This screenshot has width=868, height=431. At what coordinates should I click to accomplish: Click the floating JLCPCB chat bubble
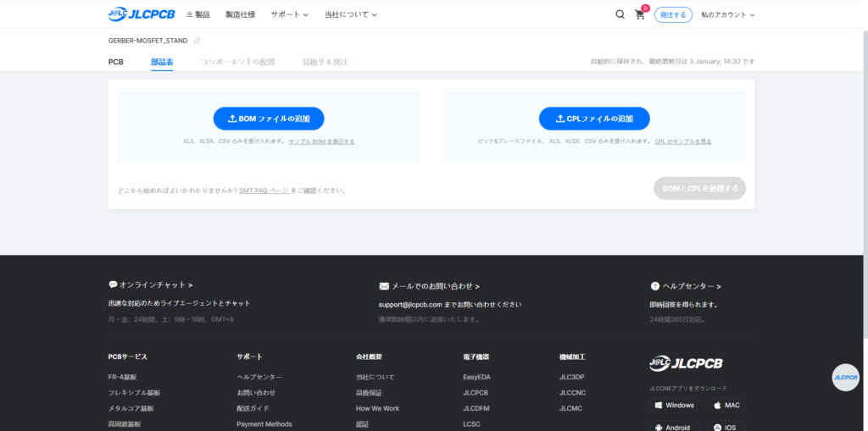pyautogui.click(x=845, y=377)
